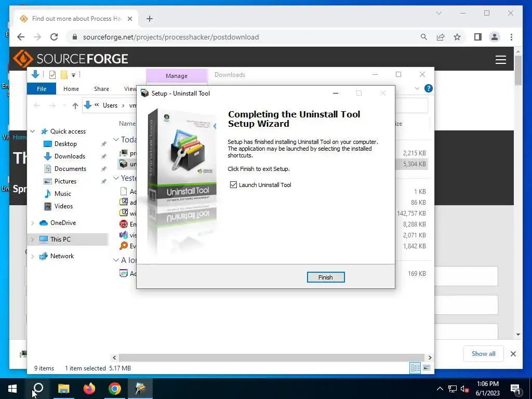Open network icon in system tray
532x399 pixels.
453,389
